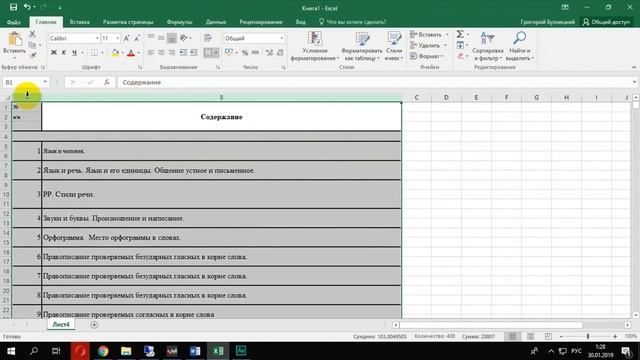Switch to the Вид tab
Screen dimensions: 640x360
click(x=301, y=22)
